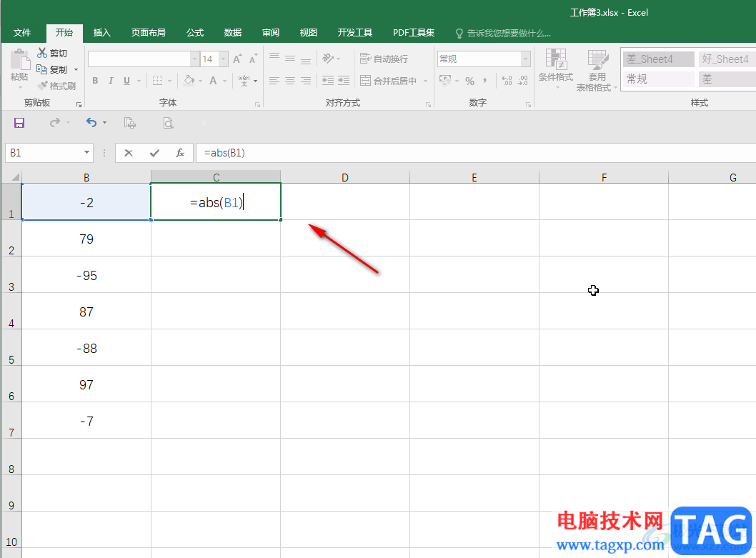Align cell text left
This screenshot has height=558, width=756.
pyautogui.click(x=274, y=81)
